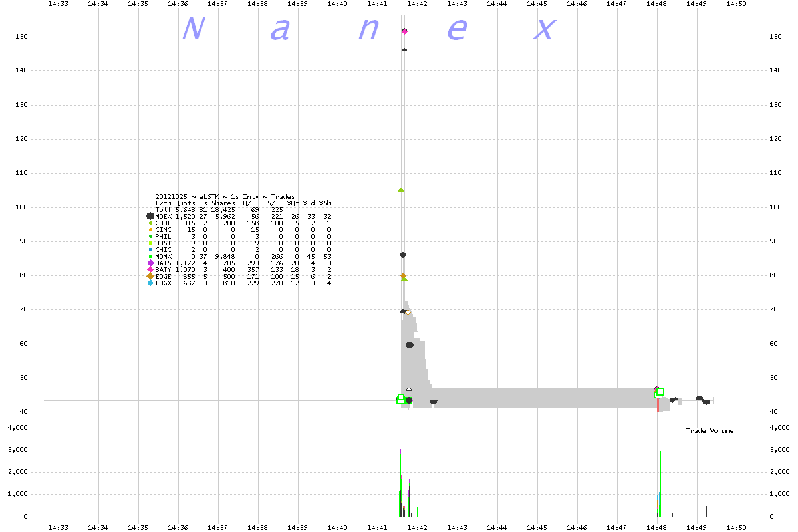Click the '150' label on left price axis
Image resolution: width=798 pixels, height=532 pixels.
coord(21,37)
